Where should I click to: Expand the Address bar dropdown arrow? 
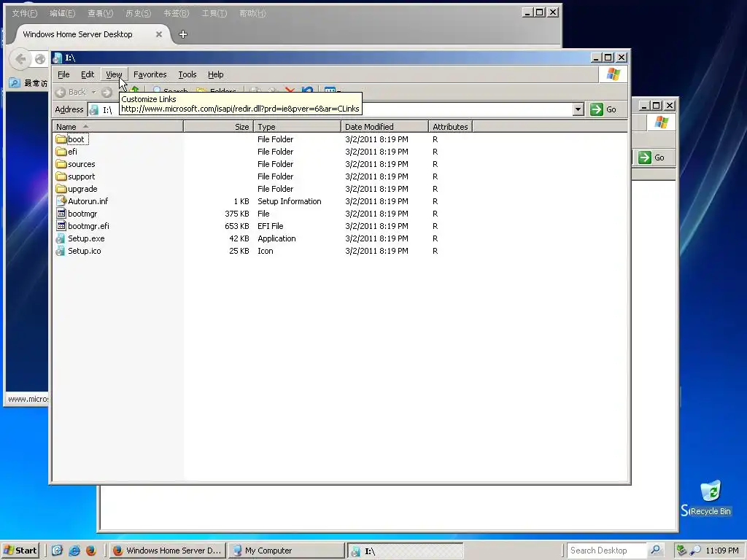(x=578, y=109)
